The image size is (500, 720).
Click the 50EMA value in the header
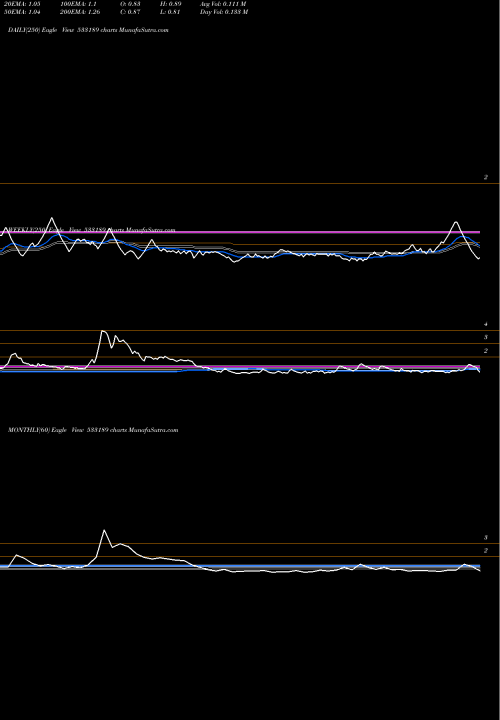click(22, 12)
